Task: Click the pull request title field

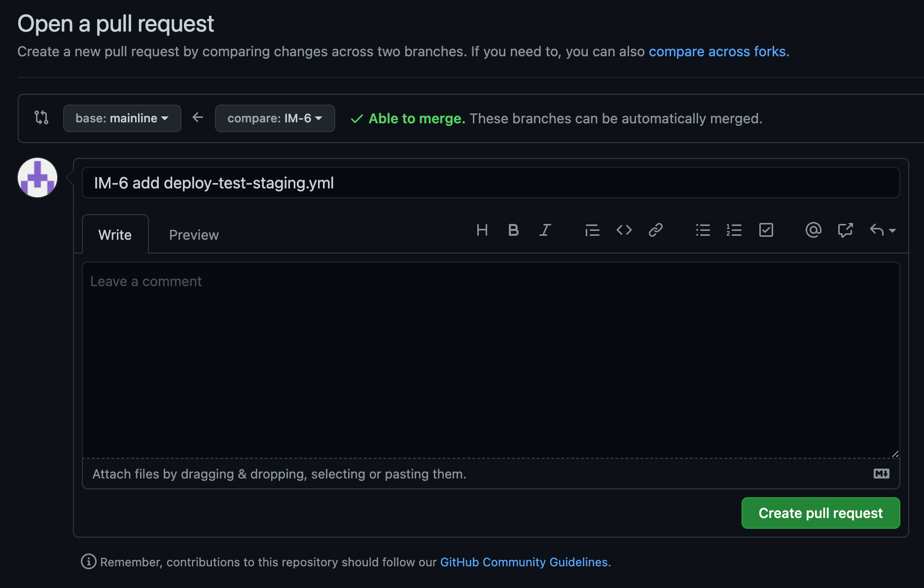Action: (491, 183)
